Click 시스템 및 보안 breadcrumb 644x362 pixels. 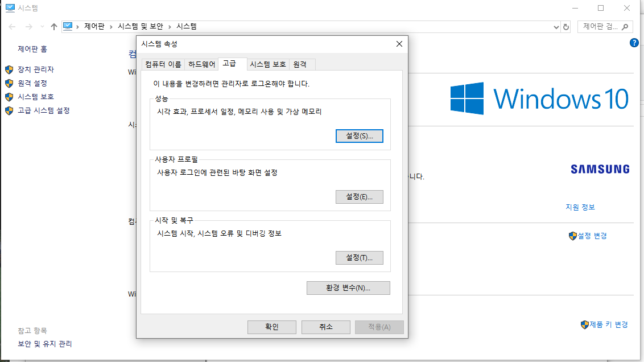141,26
